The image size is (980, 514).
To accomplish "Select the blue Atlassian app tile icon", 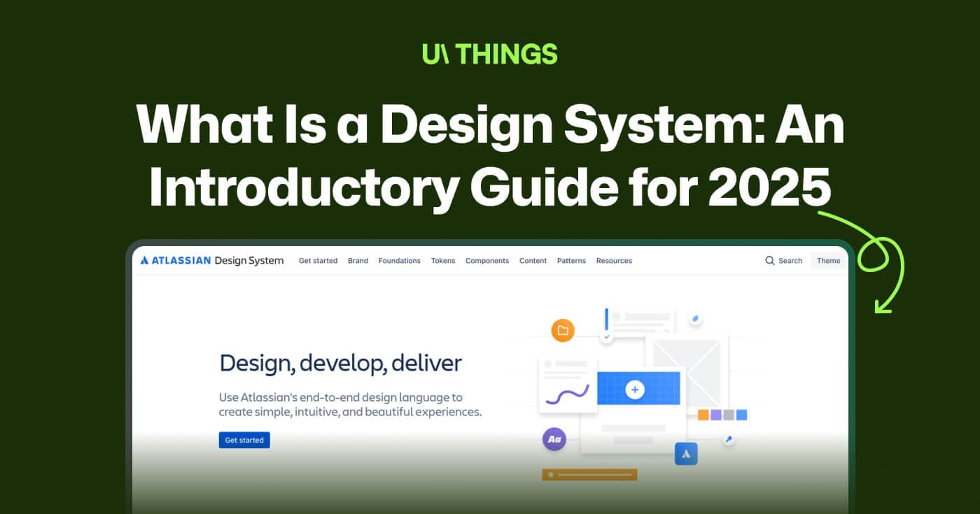I will 686,454.
